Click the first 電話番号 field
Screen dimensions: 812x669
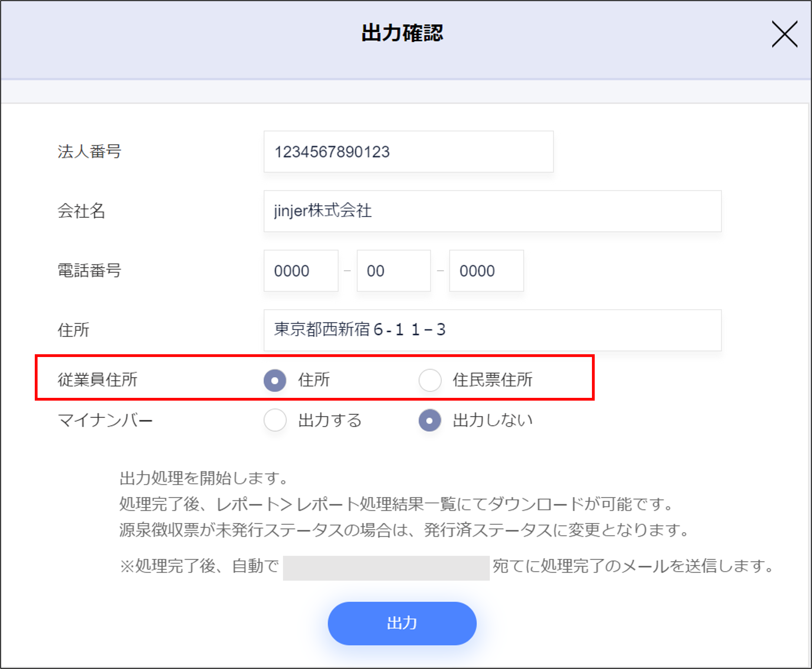coord(301,271)
